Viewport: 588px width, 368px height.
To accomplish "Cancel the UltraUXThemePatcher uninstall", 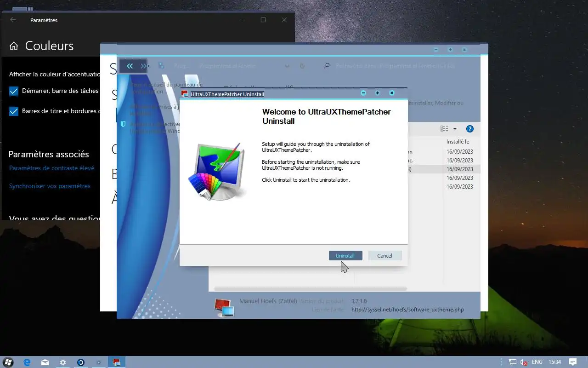I will (x=385, y=256).
